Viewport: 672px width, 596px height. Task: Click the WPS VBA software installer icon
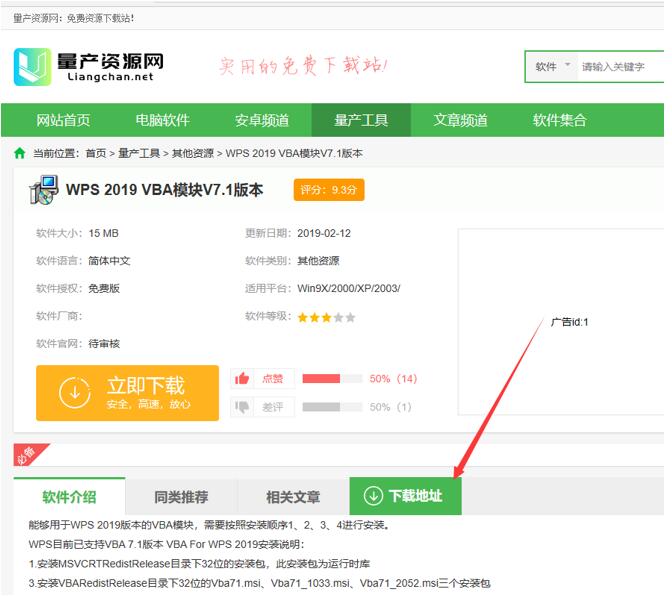44,190
